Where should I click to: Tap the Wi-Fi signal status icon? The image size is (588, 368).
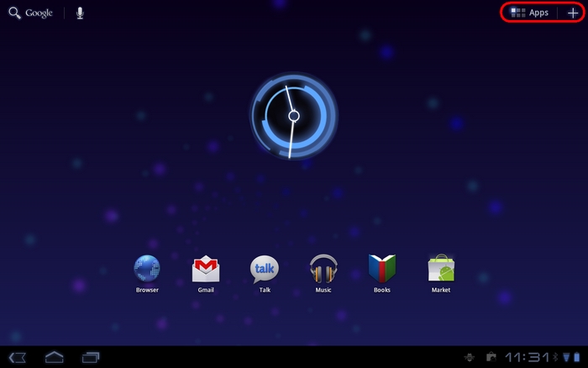click(x=566, y=357)
